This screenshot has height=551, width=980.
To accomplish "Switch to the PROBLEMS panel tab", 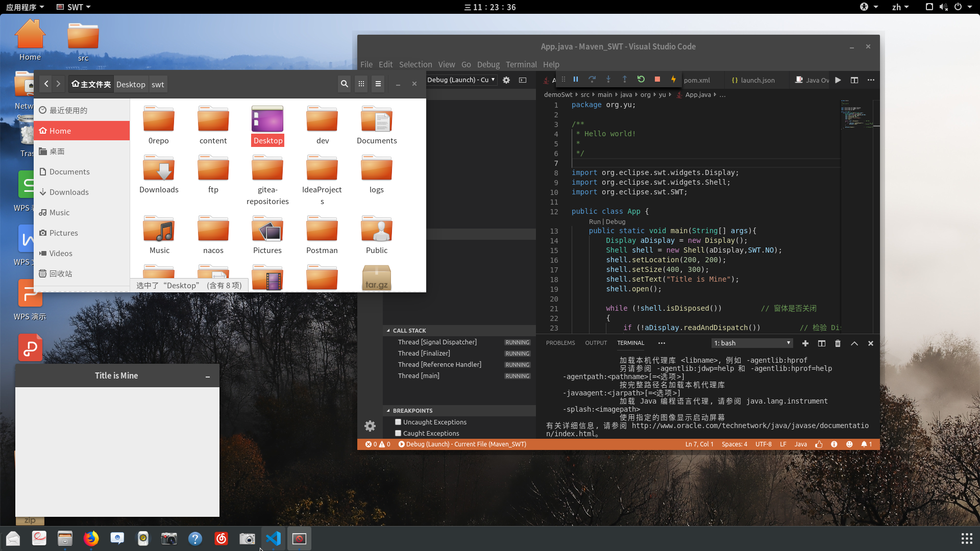I will click(560, 343).
